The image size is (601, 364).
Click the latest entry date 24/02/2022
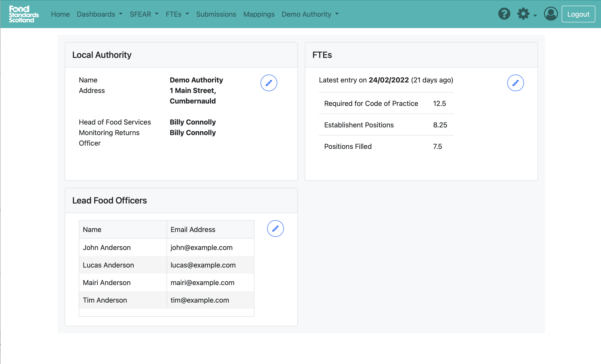click(389, 80)
